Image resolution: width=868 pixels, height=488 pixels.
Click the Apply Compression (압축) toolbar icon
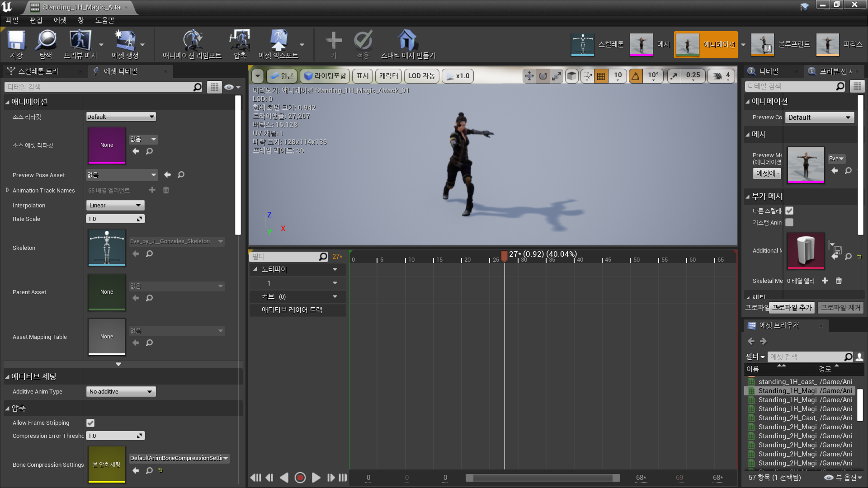tap(240, 41)
